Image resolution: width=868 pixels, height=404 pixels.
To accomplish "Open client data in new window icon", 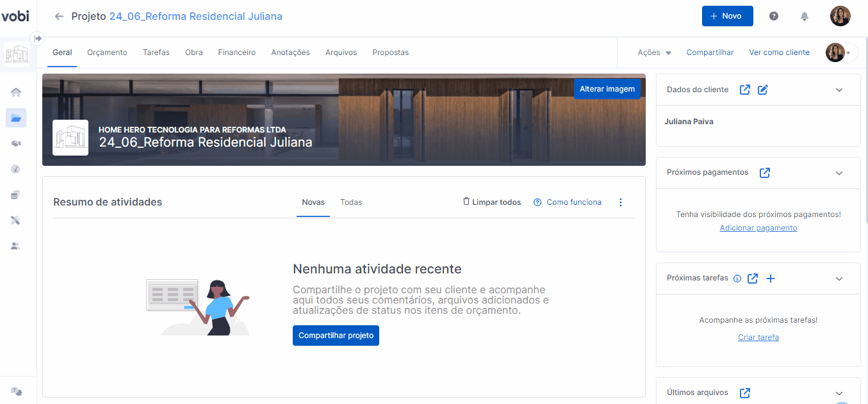I will tap(744, 90).
